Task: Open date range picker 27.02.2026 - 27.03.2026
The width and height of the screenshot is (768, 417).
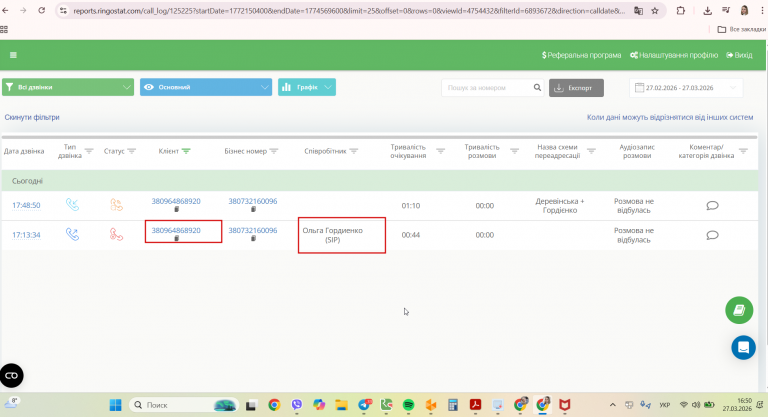Action: 686,88
